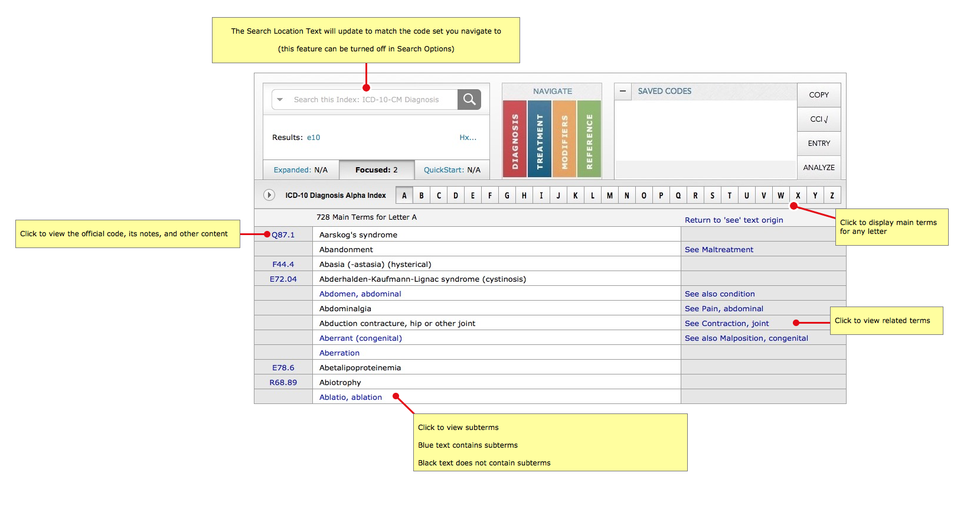
Task: Follow See Maltreatment link
Action: (719, 250)
